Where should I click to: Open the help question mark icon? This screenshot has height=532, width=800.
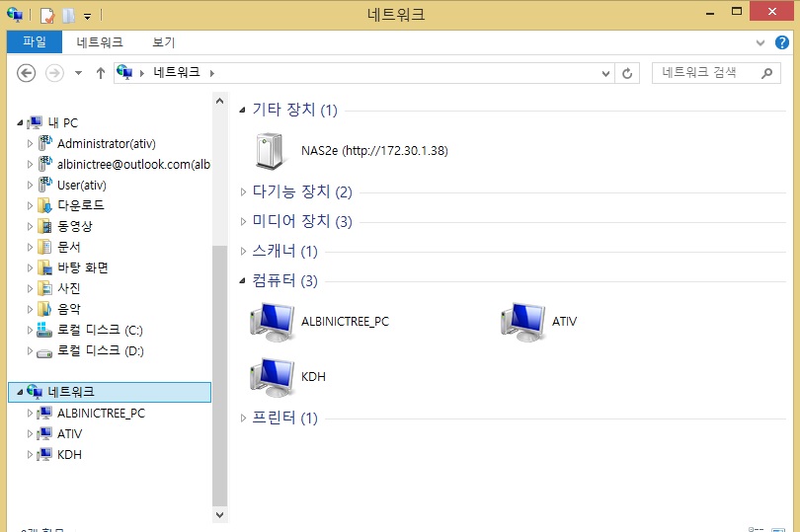781,42
